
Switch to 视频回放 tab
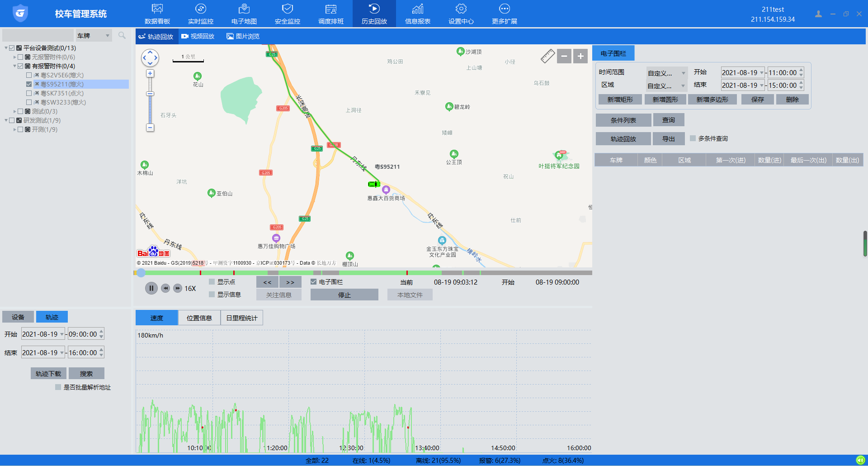(x=198, y=36)
